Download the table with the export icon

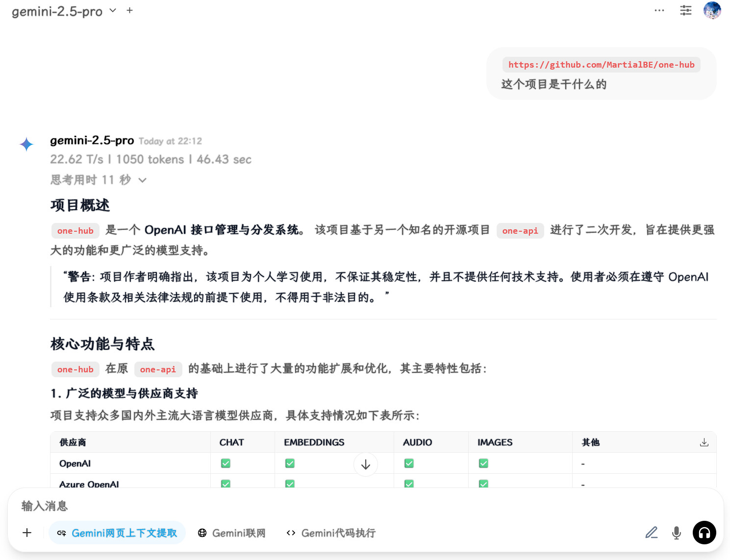[x=704, y=442]
